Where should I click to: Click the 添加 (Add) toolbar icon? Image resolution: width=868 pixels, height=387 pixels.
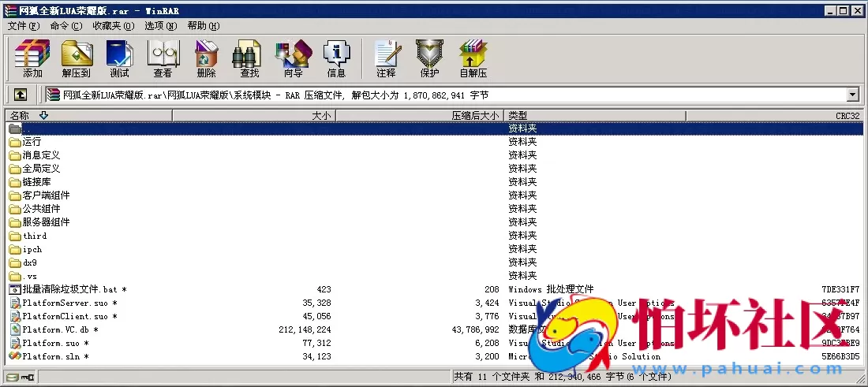(x=32, y=58)
